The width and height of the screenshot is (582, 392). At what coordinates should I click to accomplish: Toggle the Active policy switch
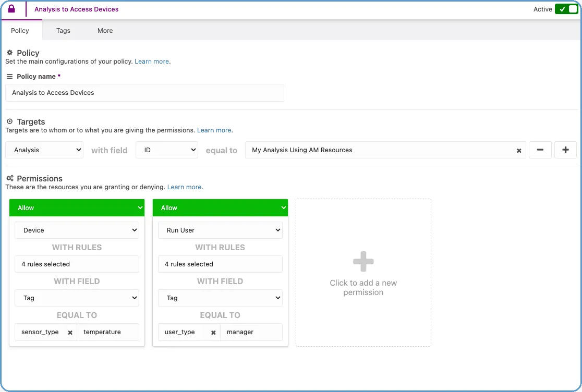click(x=566, y=9)
